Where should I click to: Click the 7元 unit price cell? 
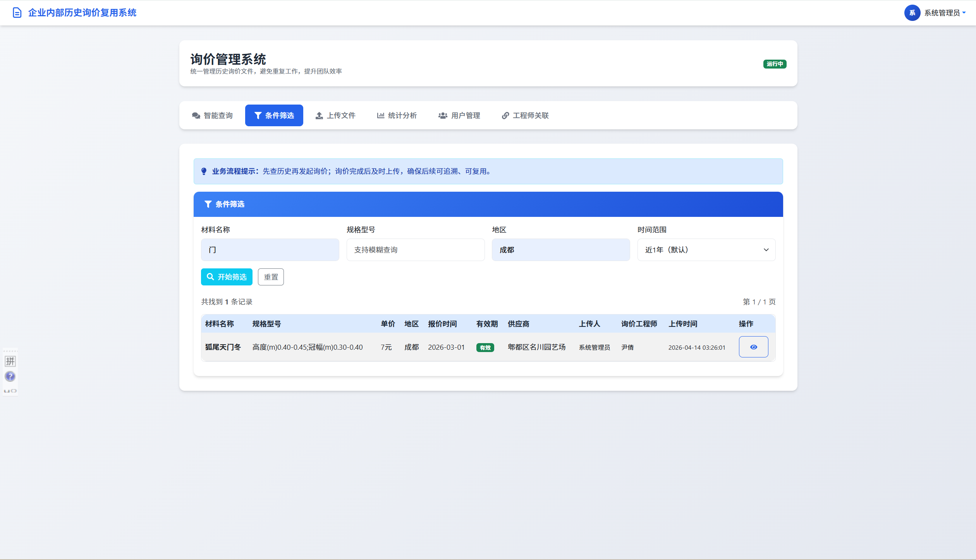[386, 347]
